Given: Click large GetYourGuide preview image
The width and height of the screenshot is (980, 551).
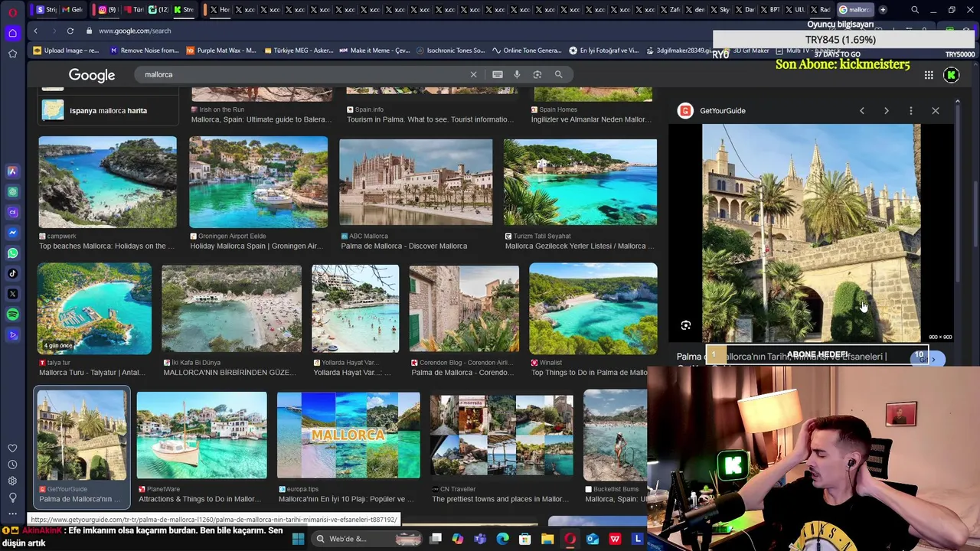Looking at the screenshot, I should 812,233.
